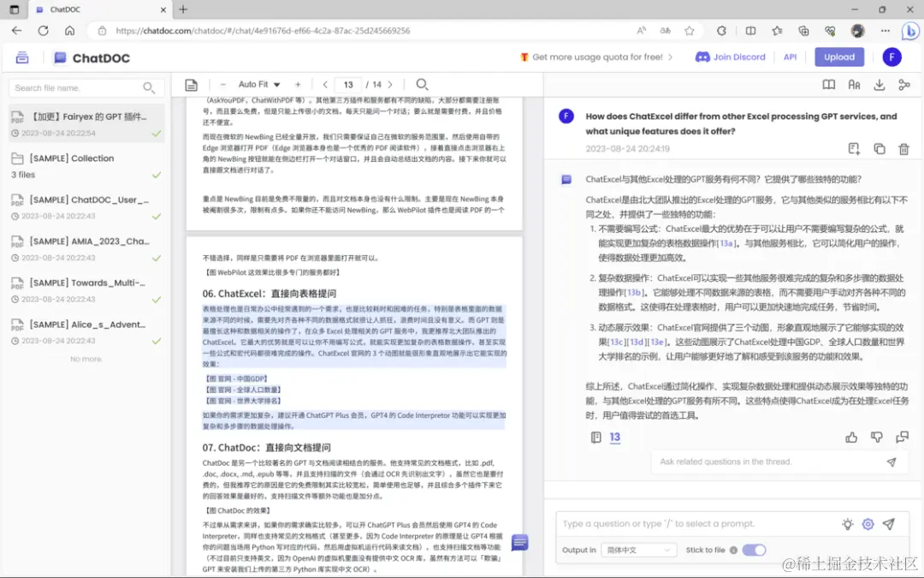
Task: Open the Fairyex GPT plugin PDF file
Action: [86, 122]
